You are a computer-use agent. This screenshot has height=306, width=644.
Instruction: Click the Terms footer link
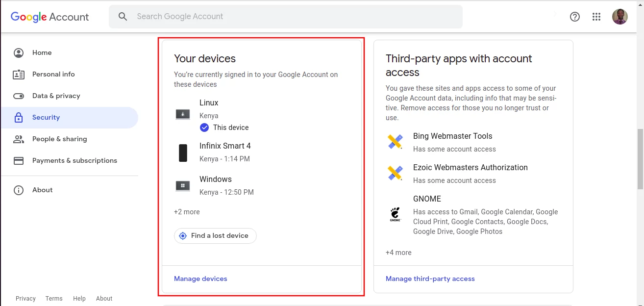[54, 298]
